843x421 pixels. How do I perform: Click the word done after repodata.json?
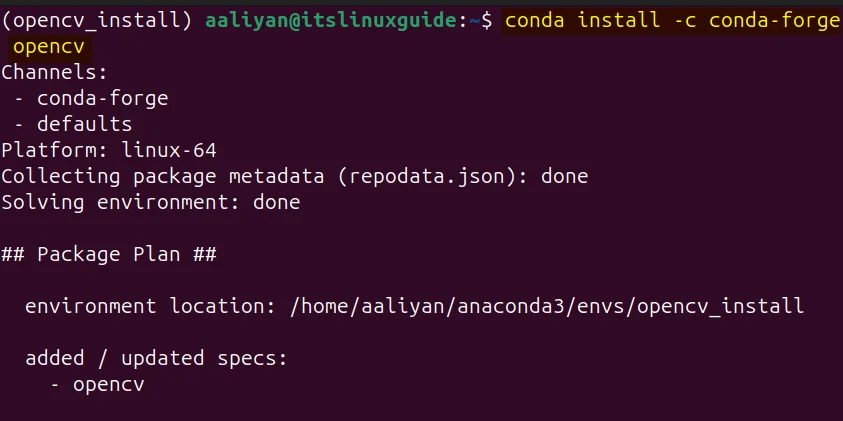pos(565,176)
